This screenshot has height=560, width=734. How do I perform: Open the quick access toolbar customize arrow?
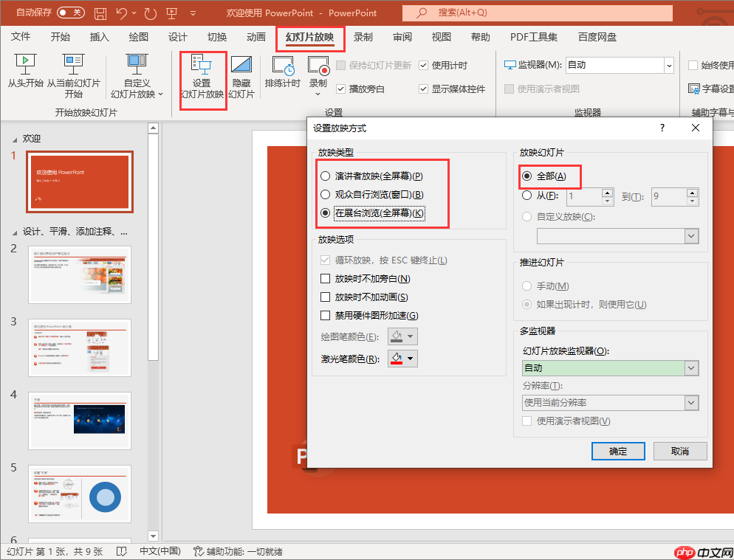[193, 13]
